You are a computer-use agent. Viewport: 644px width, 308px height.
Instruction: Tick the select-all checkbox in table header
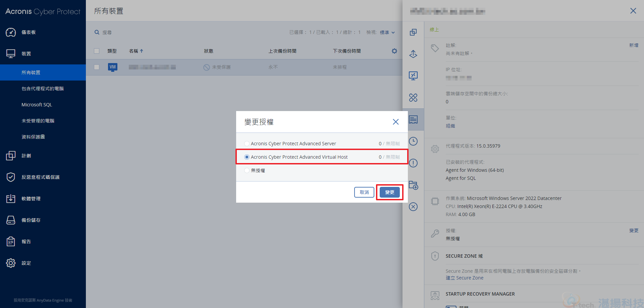pos(97,51)
